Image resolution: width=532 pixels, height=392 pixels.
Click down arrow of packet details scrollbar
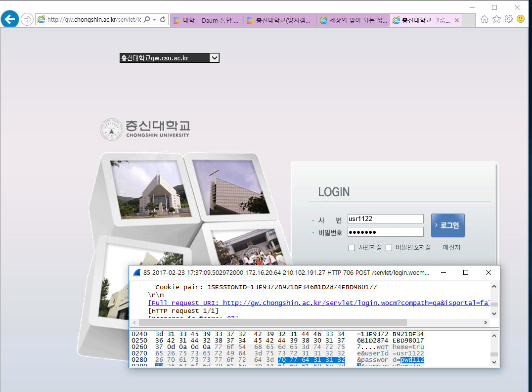494,314
